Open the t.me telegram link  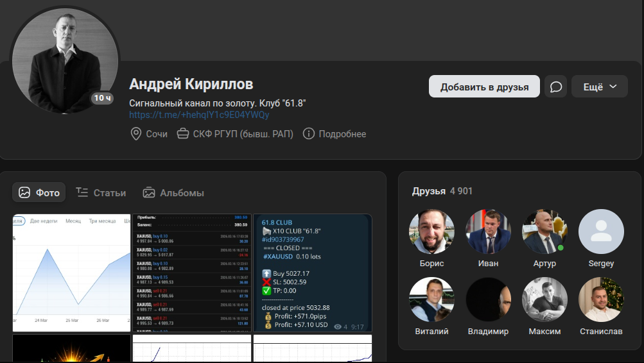click(199, 115)
